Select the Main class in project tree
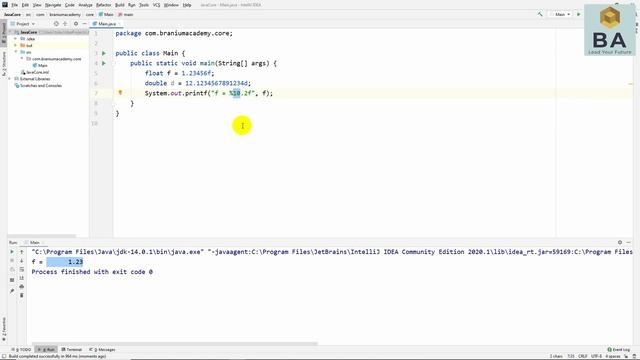Screen dimensions: 640x360 (40, 65)
